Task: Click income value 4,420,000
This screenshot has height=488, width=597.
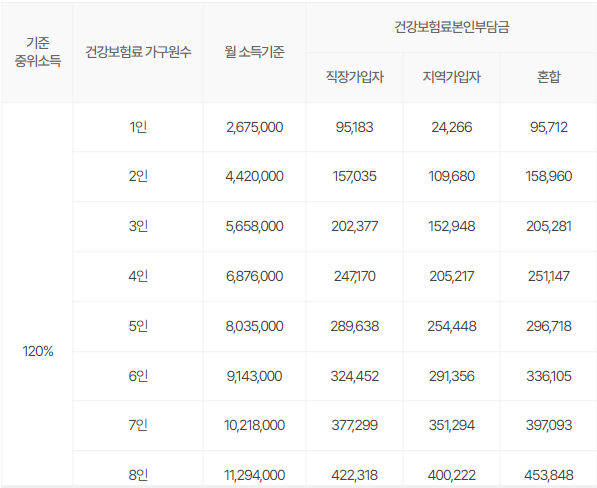Action: pos(254,177)
